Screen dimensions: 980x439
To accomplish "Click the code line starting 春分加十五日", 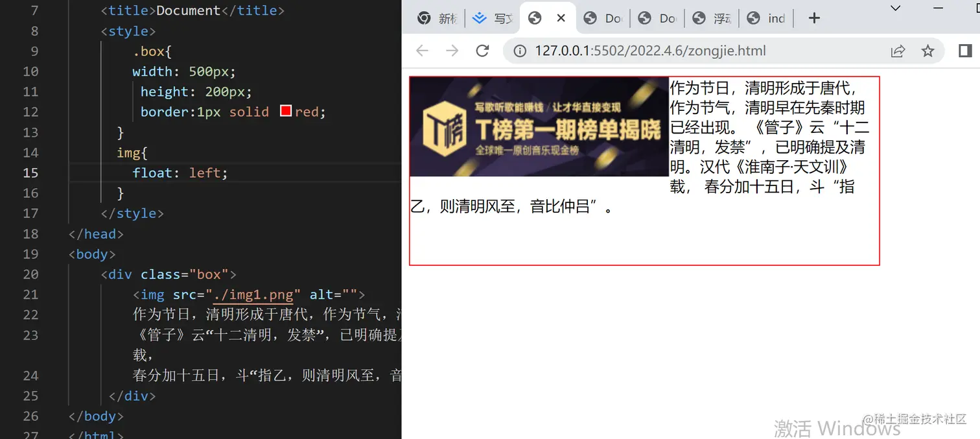I will [x=267, y=375].
